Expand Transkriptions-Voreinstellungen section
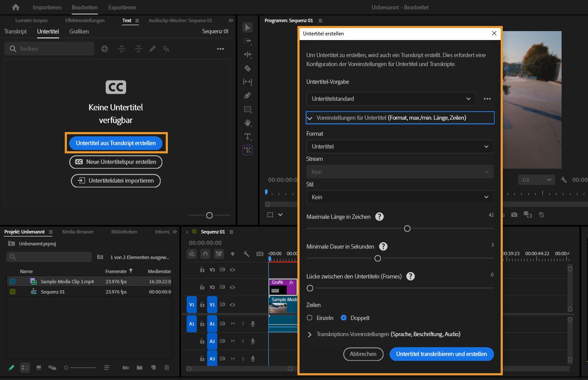Screen dimensions: 588x380 tap(310, 334)
